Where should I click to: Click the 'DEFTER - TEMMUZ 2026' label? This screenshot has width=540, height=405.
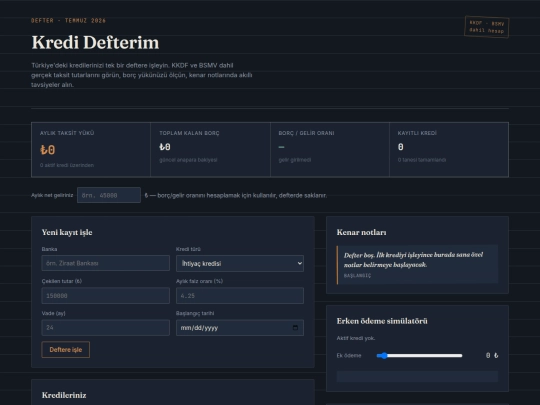point(68,21)
